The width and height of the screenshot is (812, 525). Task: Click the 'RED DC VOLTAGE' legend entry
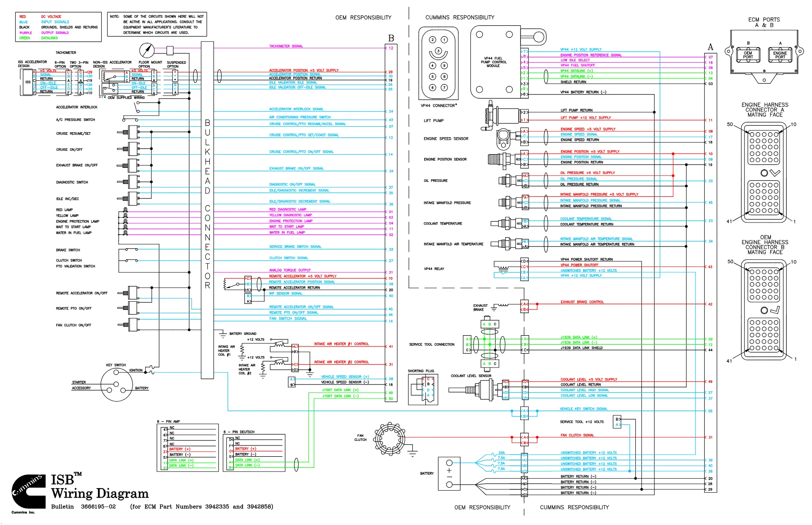pyautogui.click(x=40, y=17)
